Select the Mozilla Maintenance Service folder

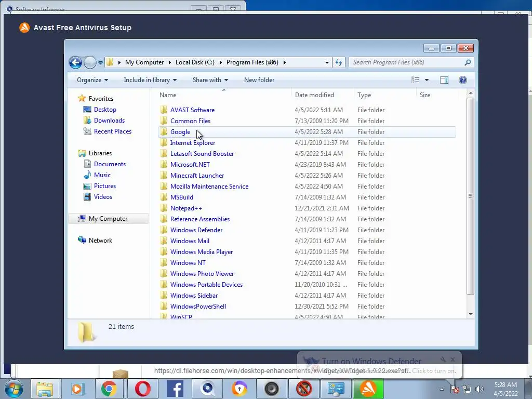[209, 187]
